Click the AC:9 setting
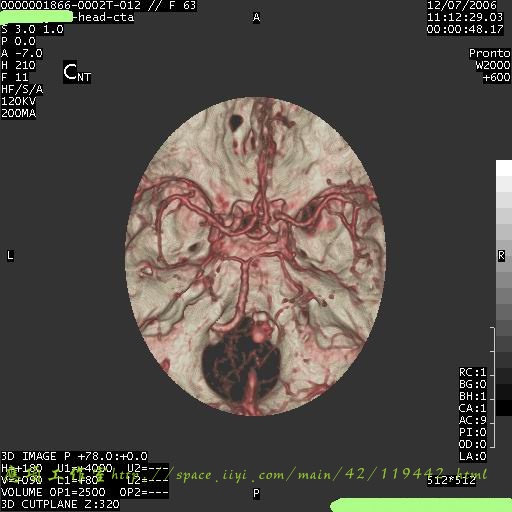The image size is (512, 512). click(x=473, y=420)
